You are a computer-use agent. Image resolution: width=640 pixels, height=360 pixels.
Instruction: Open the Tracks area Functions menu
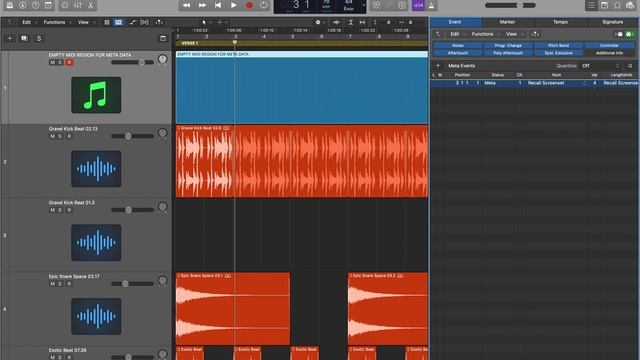coord(54,22)
